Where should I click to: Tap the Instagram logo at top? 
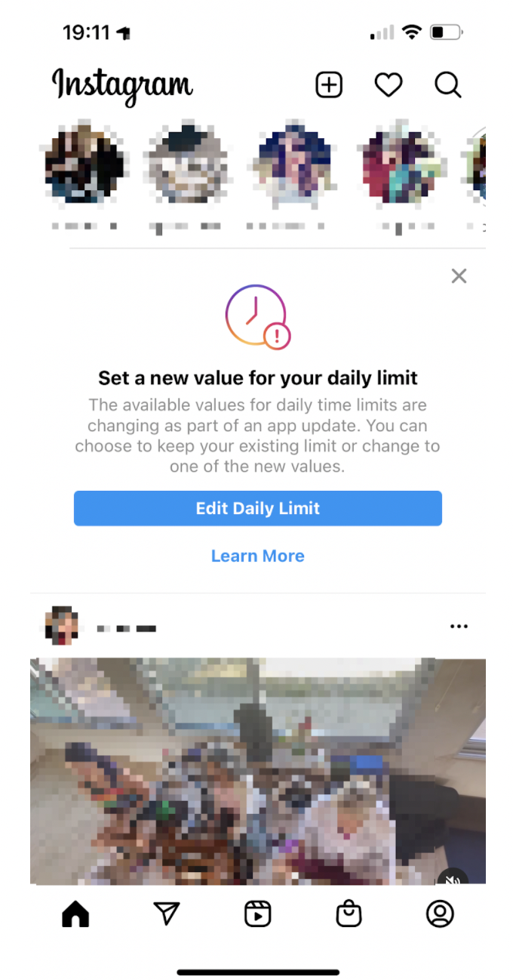click(x=122, y=86)
